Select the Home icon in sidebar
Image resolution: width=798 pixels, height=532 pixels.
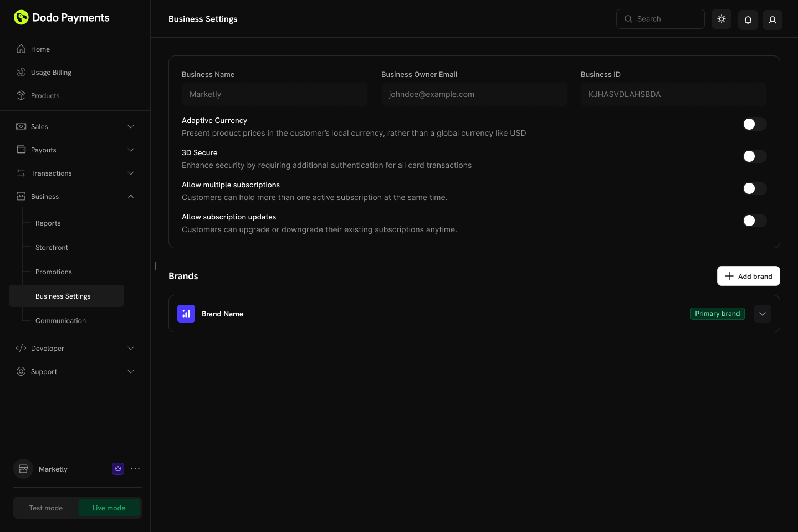click(x=21, y=49)
